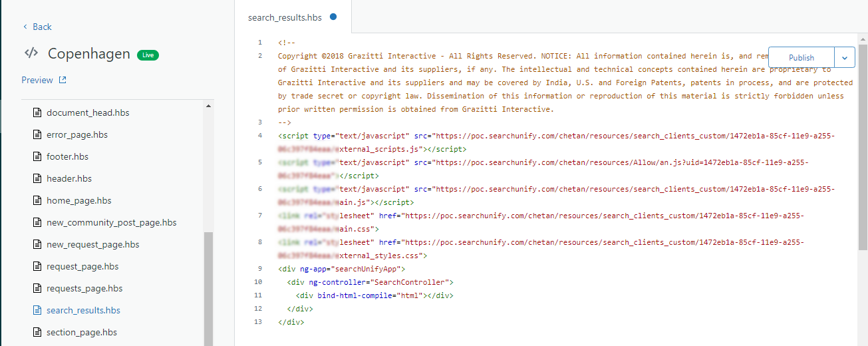Viewport: 868px width, 346px height.
Task: Click the header.hbs file icon
Action: [37, 178]
